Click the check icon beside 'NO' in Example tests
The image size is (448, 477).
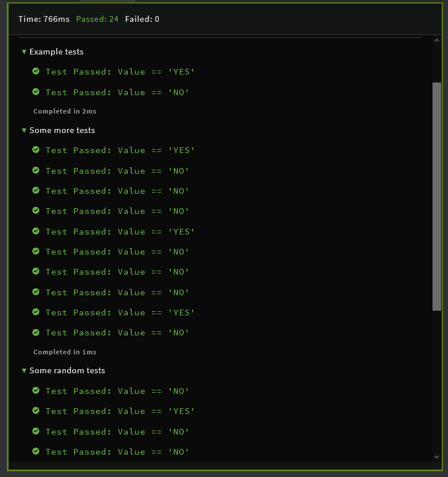tap(36, 92)
